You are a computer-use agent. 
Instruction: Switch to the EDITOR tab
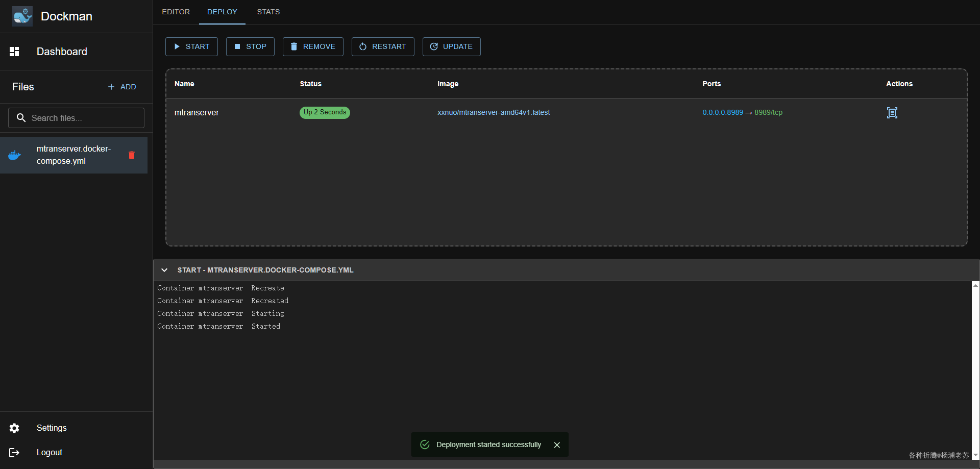coord(176,12)
